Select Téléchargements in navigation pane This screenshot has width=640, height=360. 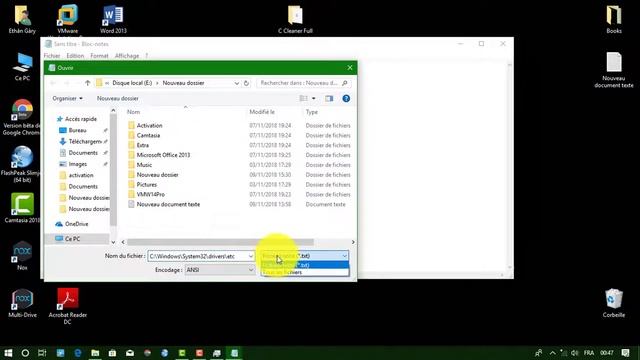pyautogui.click(x=85, y=141)
